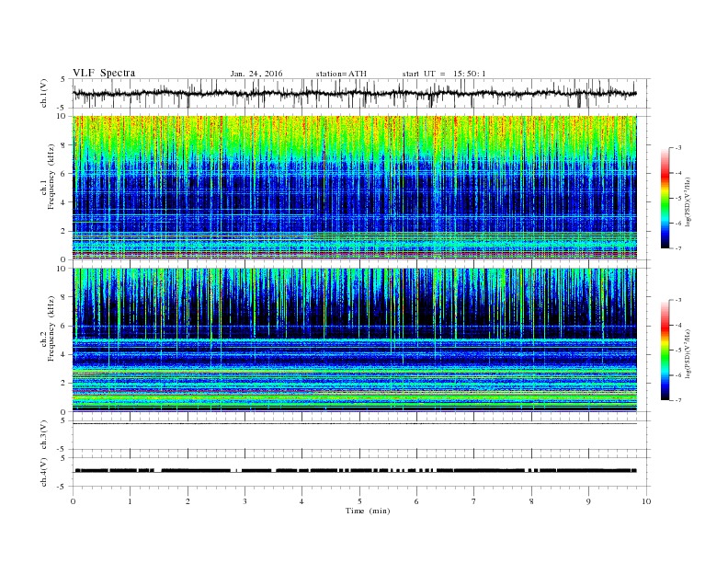Click the ch.1 spectrogram color bar
The height and width of the screenshot is (563, 728).
(x=665, y=198)
